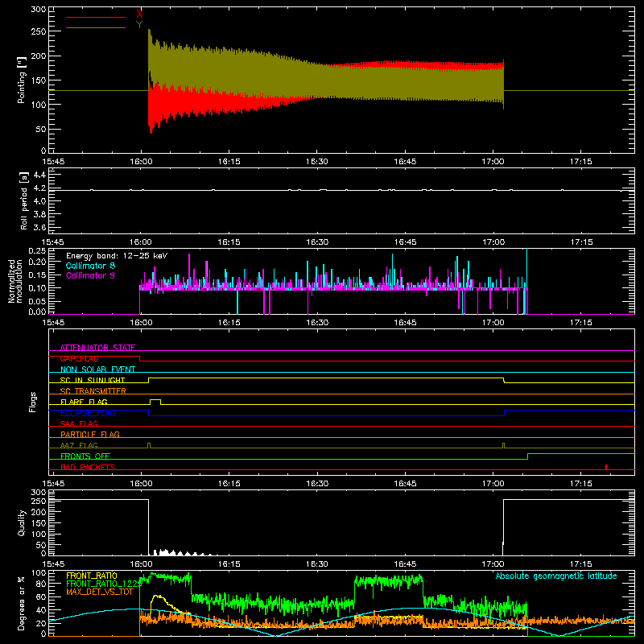Click the yellow FRONT_RATIO legend entry

[92, 576]
